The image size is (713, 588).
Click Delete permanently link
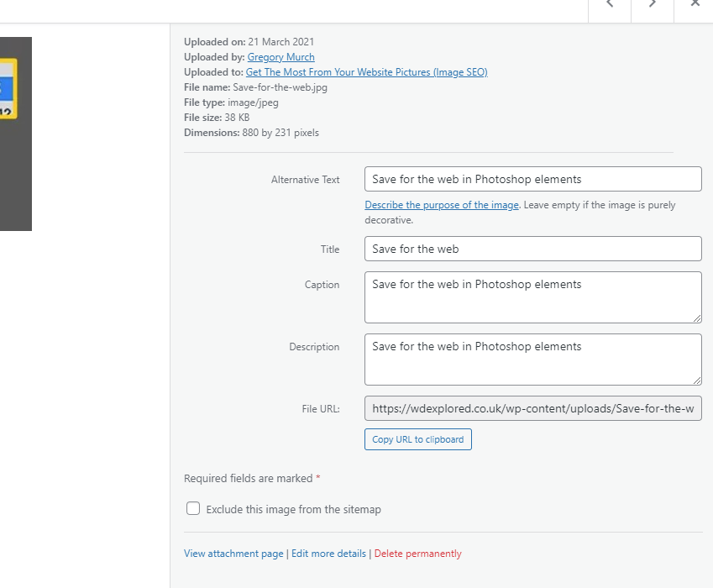(x=418, y=554)
